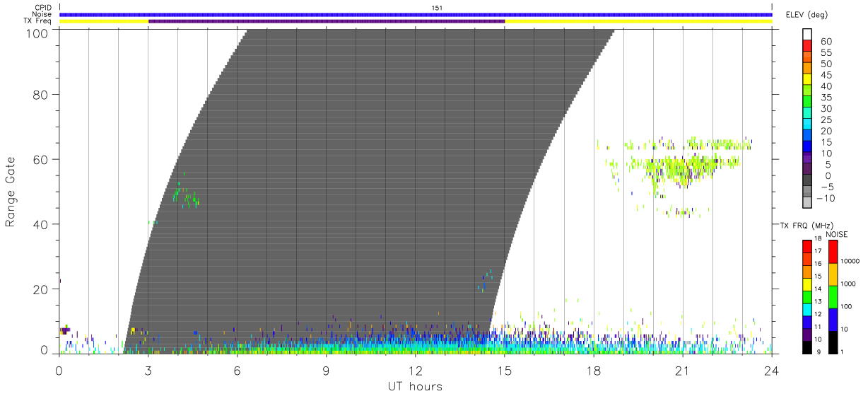Click the large gray shaded band in the plot
This screenshot has width=868, height=401.
(x=368, y=191)
